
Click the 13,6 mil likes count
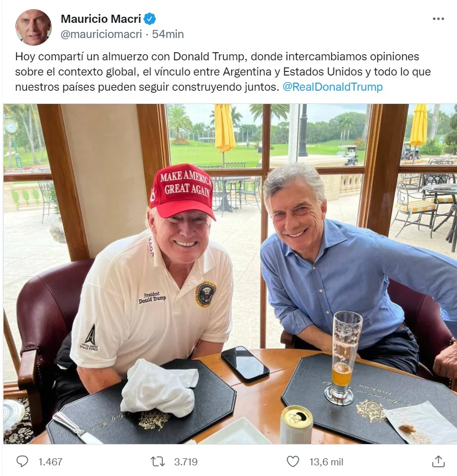326,462
